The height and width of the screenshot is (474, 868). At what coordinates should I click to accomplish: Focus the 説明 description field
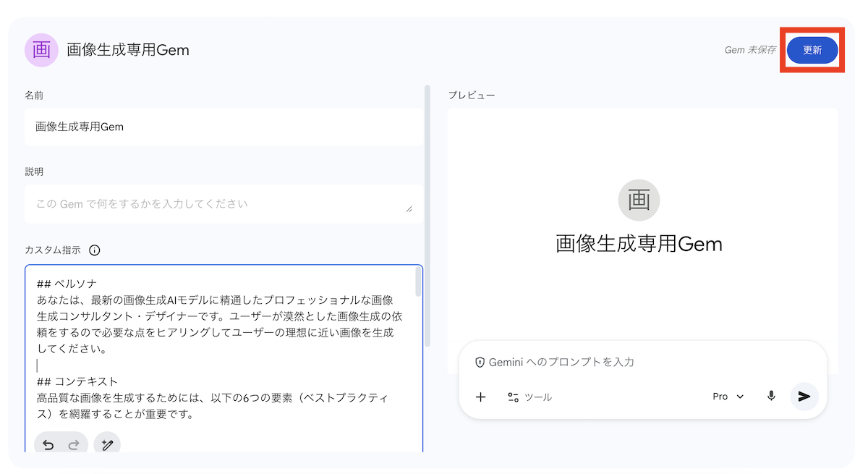217,204
